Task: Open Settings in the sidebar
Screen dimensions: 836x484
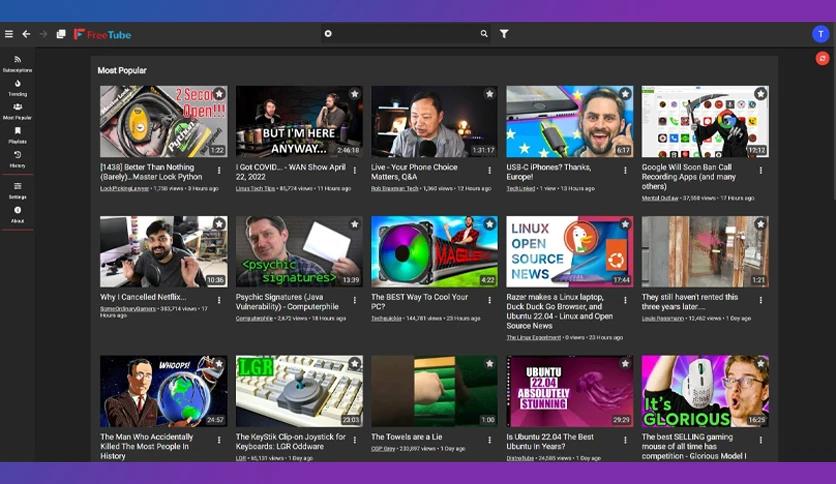Action: (18, 190)
